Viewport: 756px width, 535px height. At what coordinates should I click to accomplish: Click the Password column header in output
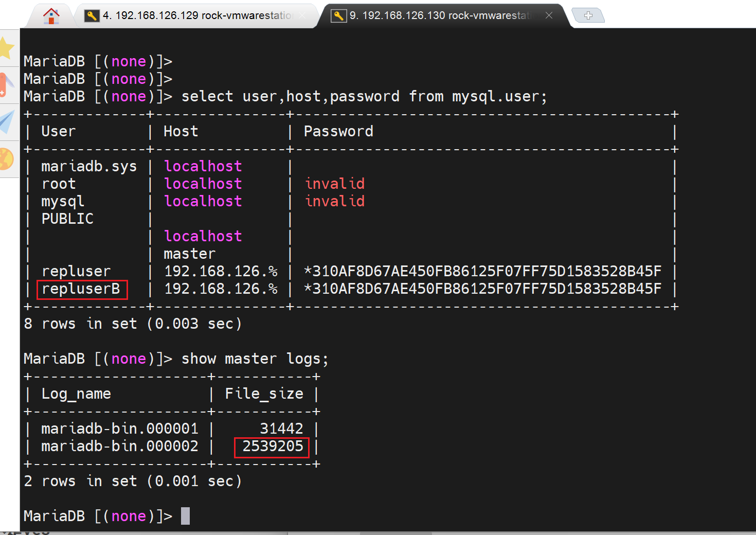click(338, 132)
